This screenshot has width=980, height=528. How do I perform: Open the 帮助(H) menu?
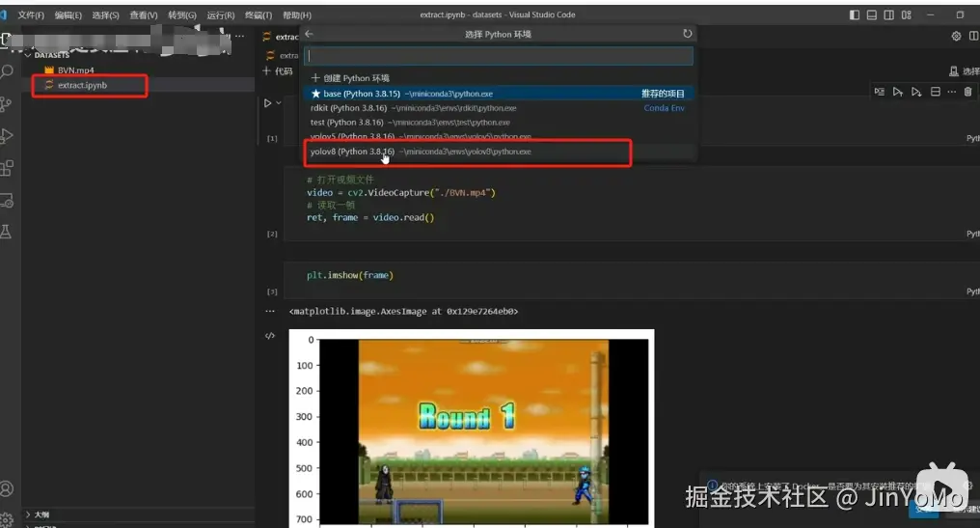(x=297, y=15)
